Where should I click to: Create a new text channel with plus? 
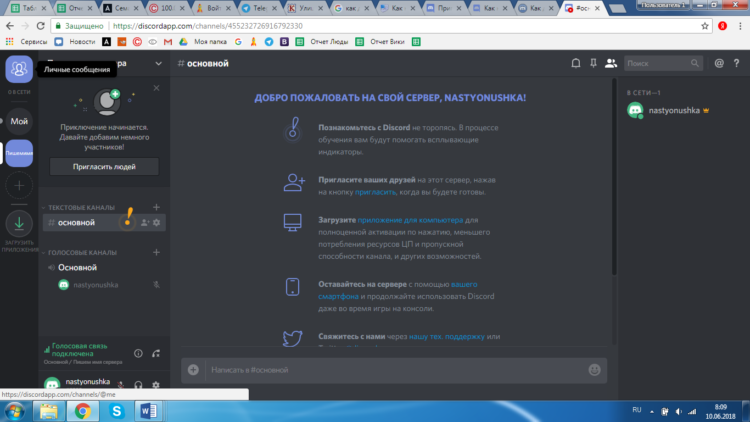[156, 207]
